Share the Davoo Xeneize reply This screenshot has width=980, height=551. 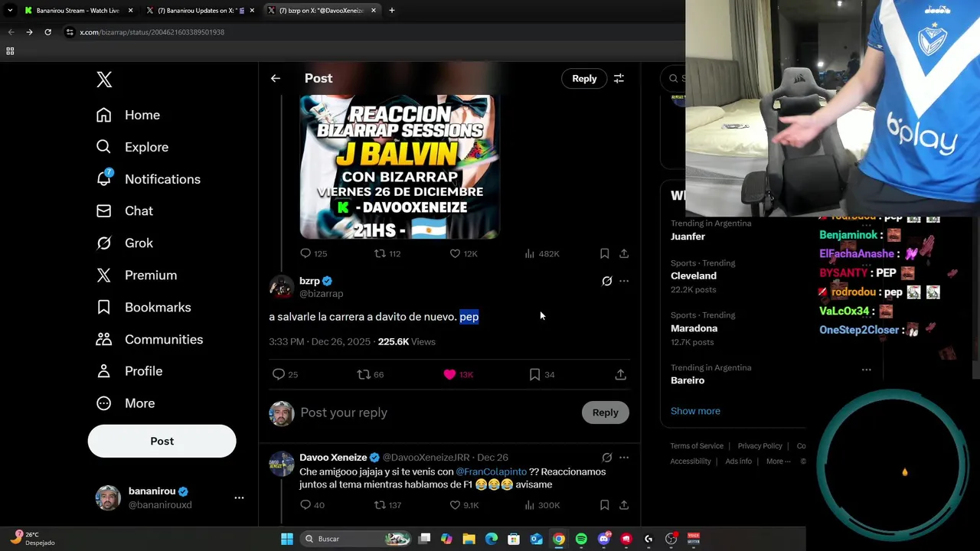click(x=624, y=505)
